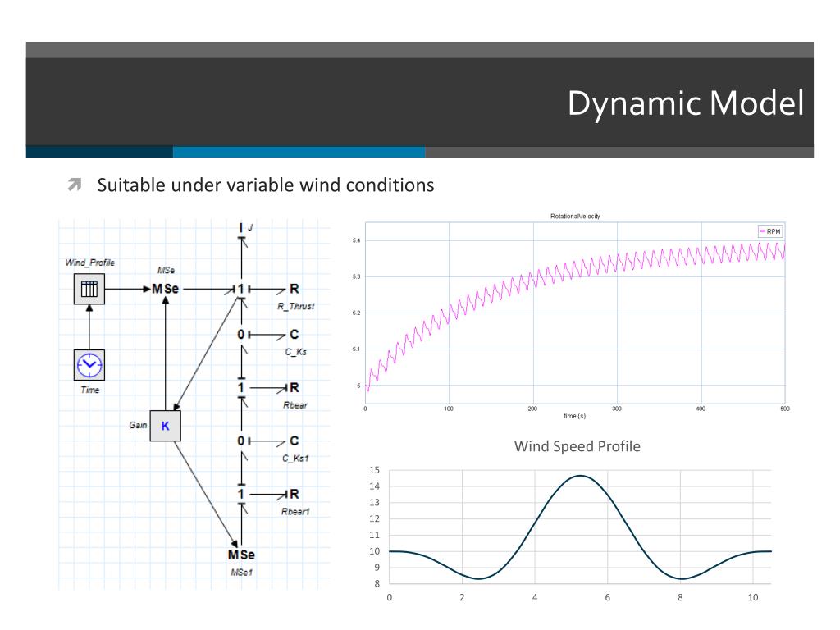Screen dimensions: 840x630
Task: Select the C element labeled C_Ks
Action: [x=294, y=335]
